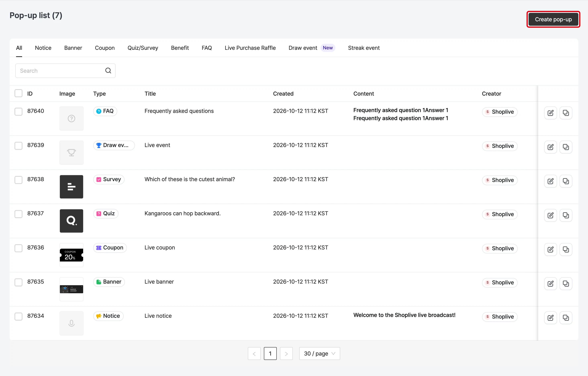Image resolution: width=588 pixels, height=376 pixels.
Task: Switch to the Notice tab
Action: point(43,48)
